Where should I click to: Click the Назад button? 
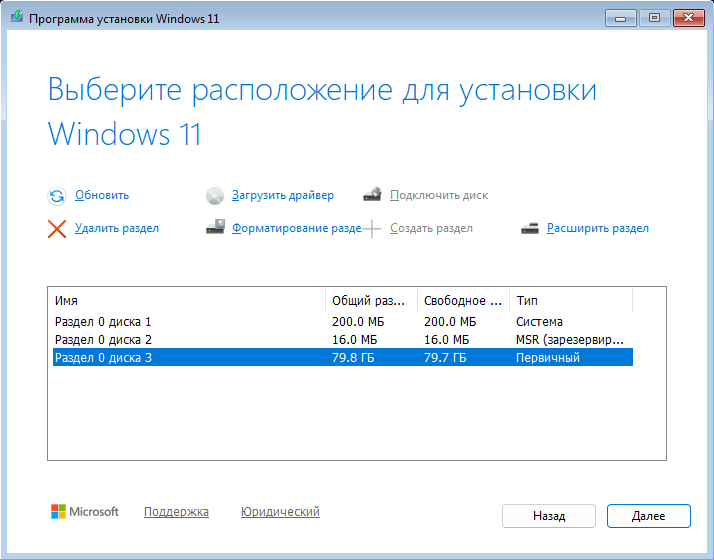549,516
